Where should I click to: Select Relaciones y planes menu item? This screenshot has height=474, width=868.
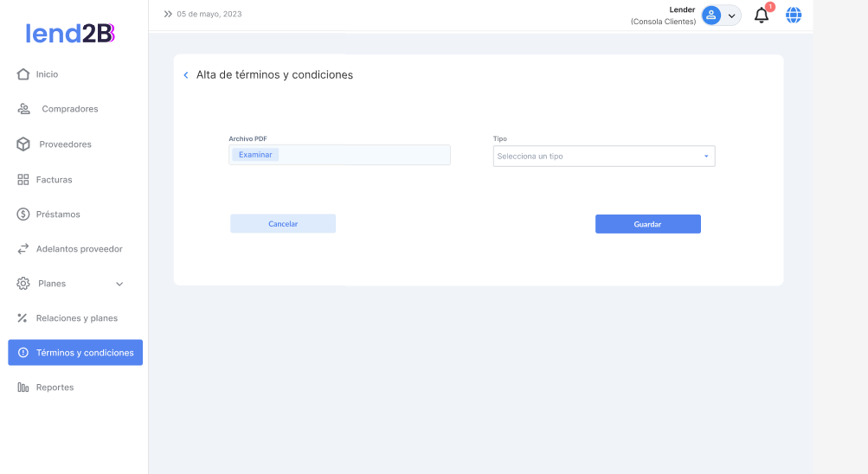(76, 318)
